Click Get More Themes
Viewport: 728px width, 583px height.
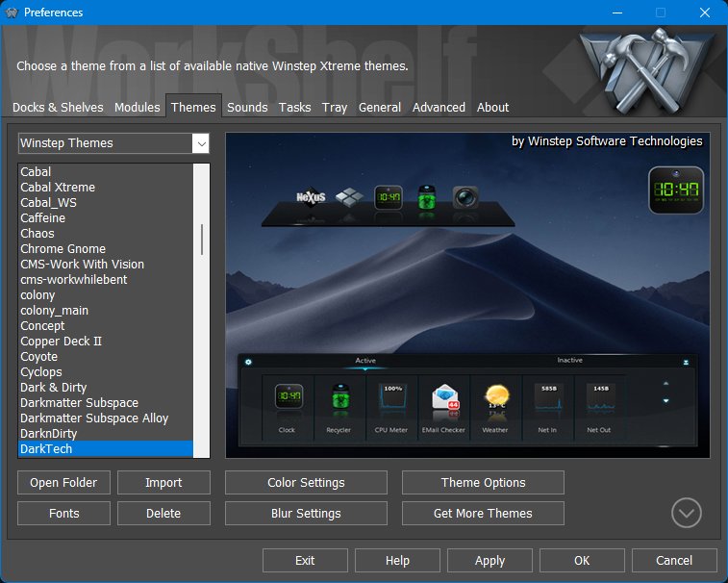click(483, 514)
